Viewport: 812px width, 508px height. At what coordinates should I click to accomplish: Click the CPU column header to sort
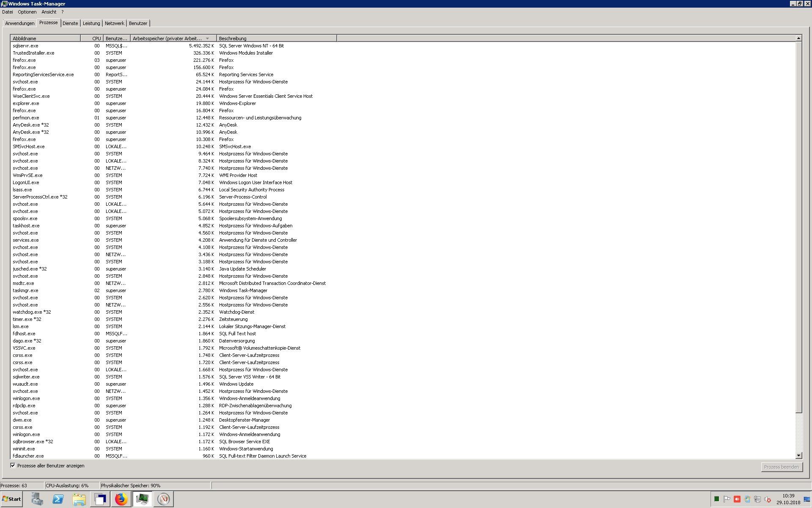pos(91,38)
